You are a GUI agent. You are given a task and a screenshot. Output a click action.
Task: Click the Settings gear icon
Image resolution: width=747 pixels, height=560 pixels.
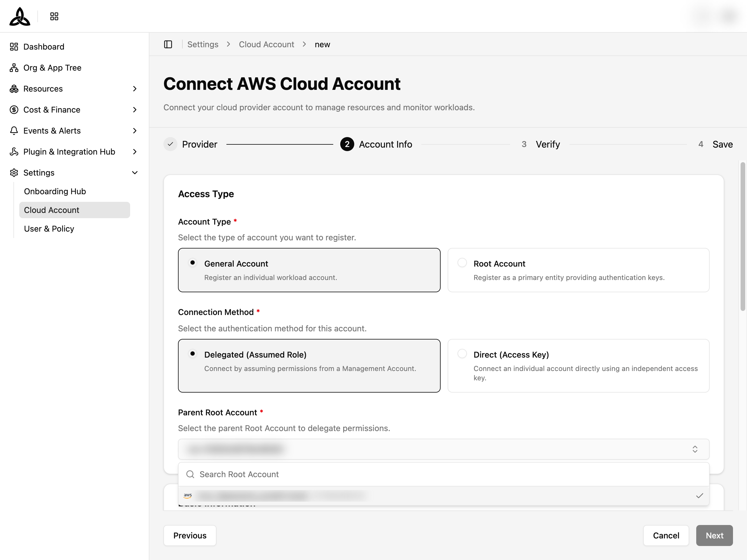coord(14,172)
